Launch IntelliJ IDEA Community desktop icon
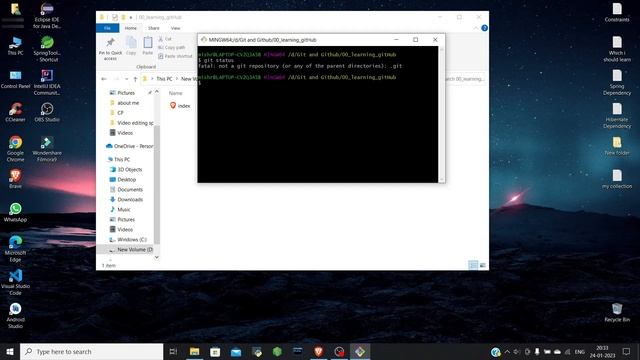 [x=47, y=82]
